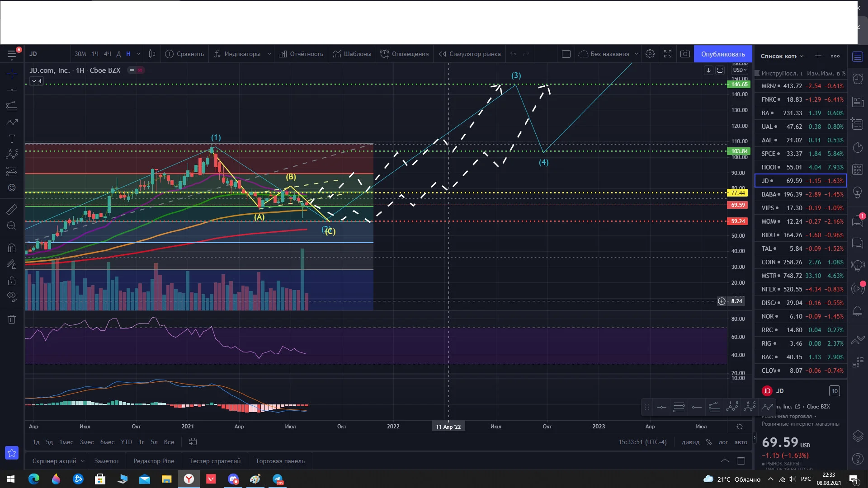Viewport: 868px width, 488px height.
Task: Open go-to-date calendar icon
Action: point(193,442)
